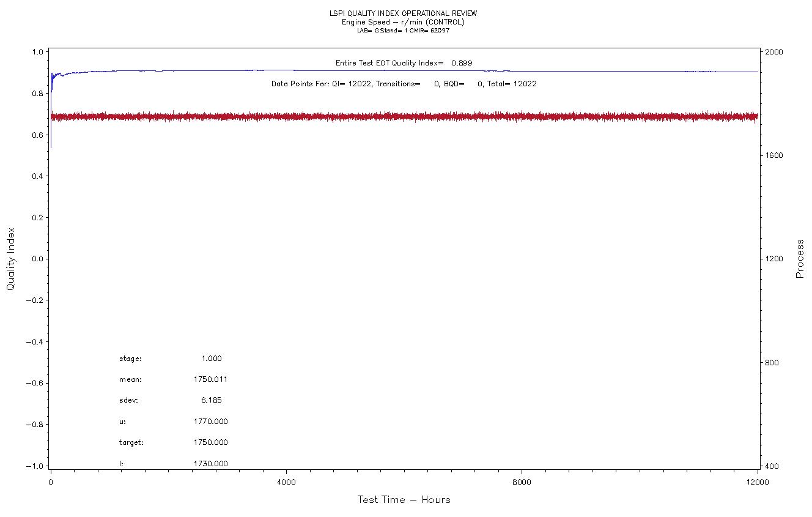Click the chart title 'LSPI QUALITY INDEX OPERATIONAL REVIEW'
This screenshot has height=517, width=812.
[404, 13]
